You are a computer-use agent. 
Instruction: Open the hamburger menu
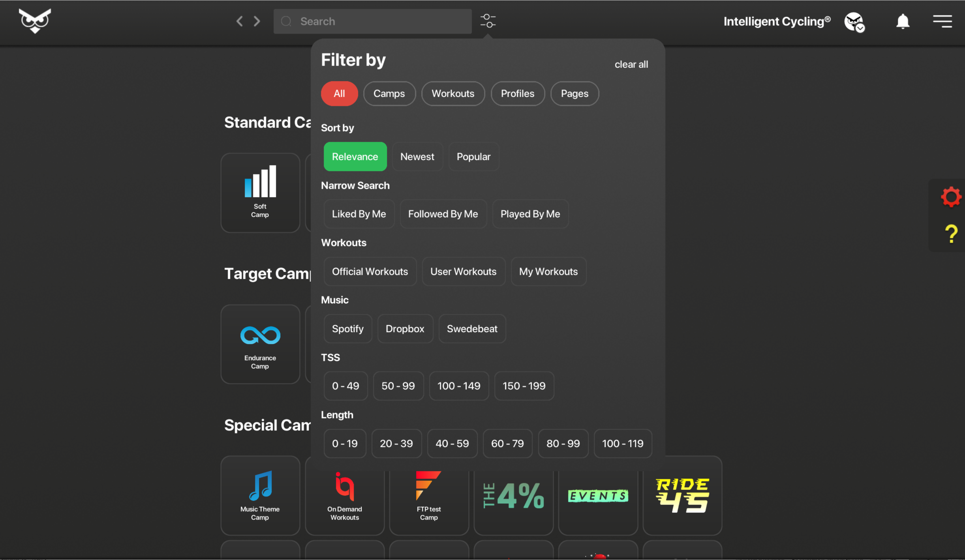(x=942, y=21)
